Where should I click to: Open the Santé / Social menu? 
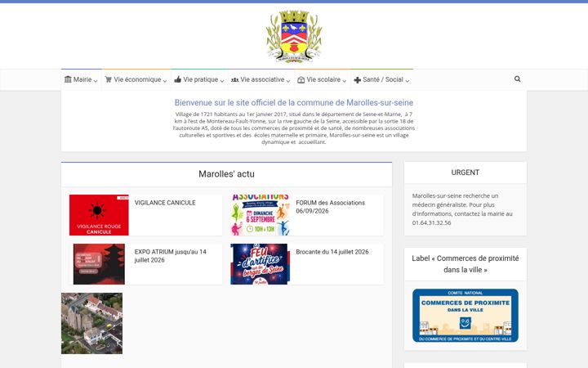point(381,79)
